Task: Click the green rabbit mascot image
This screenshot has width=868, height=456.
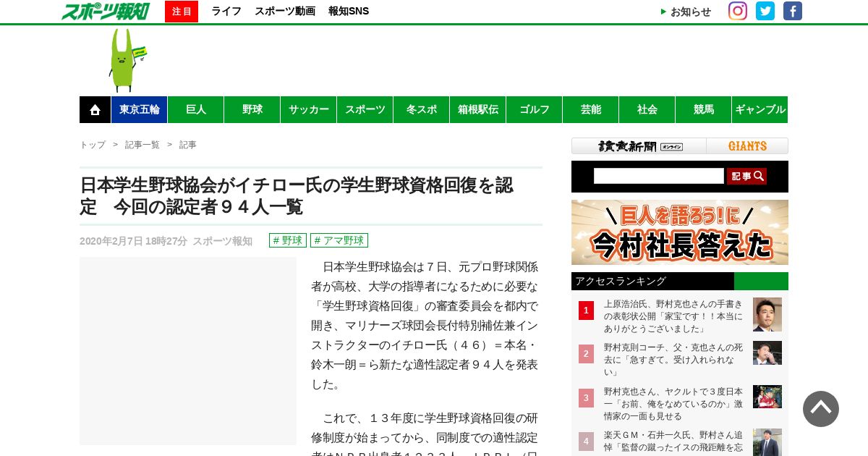Action: pos(127,60)
